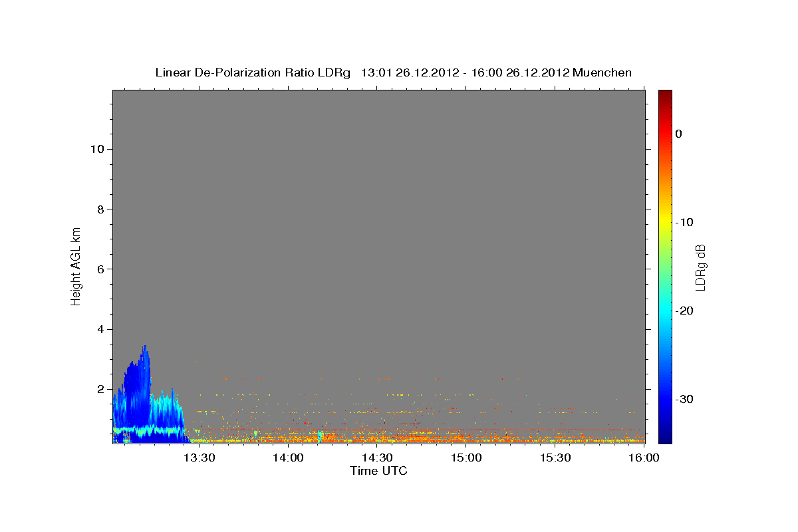
Task: Click the 14:00 time tick label
Action: tap(288, 458)
